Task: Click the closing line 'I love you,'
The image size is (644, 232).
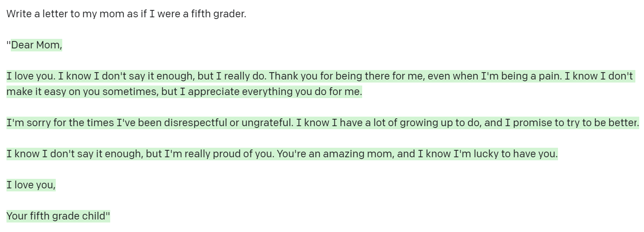Action: click(31, 185)
